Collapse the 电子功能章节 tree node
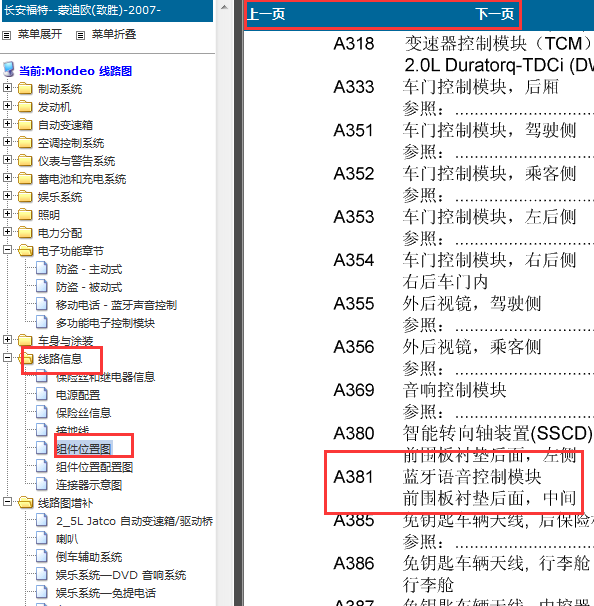The width and height of the screenshot is (594, 606). [x=7, y=250]
